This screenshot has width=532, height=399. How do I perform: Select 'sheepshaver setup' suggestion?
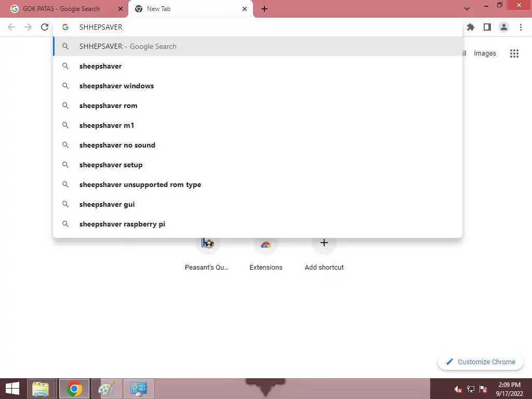coord(258,165)
